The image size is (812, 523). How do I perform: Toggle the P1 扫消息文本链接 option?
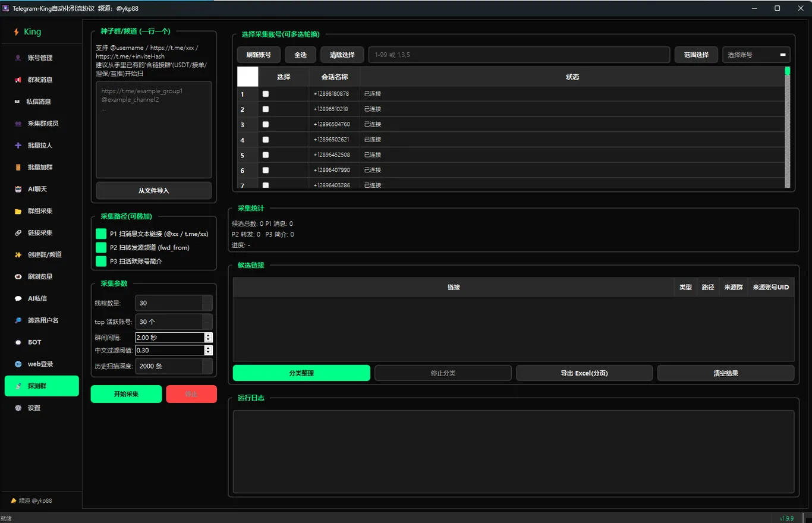point(101,234)
